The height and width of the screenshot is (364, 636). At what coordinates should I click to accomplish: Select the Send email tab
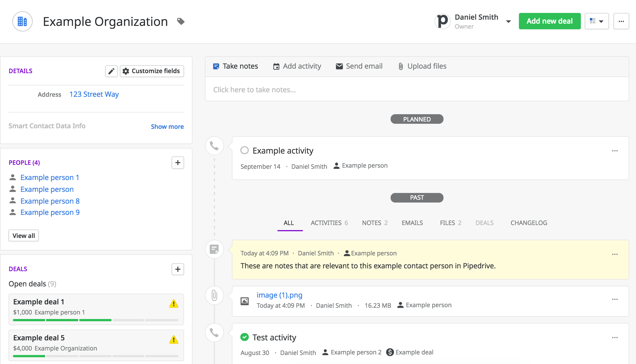pos(359,66)
